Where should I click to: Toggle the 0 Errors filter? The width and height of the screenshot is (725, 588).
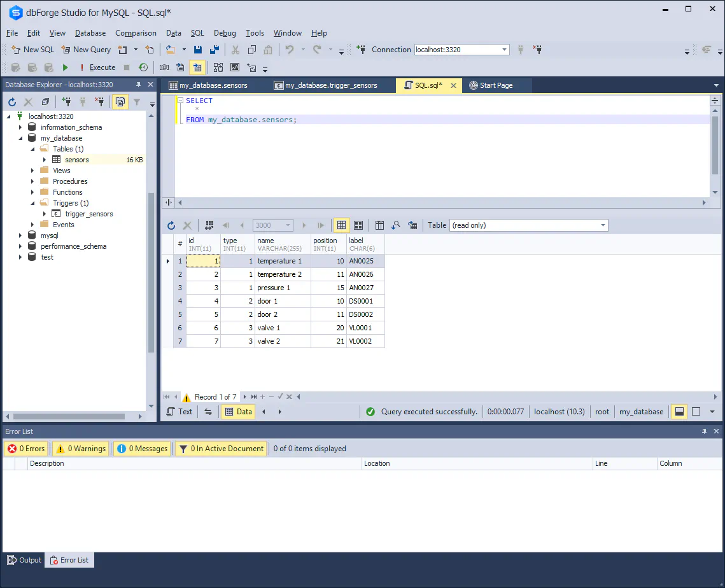[x=26, y=449]
